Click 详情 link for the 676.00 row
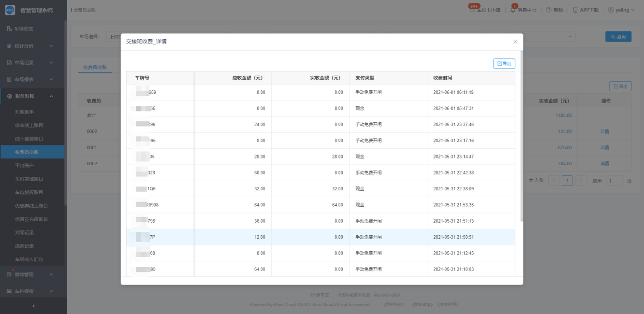 pyautogui.click(x=604, y=147)
